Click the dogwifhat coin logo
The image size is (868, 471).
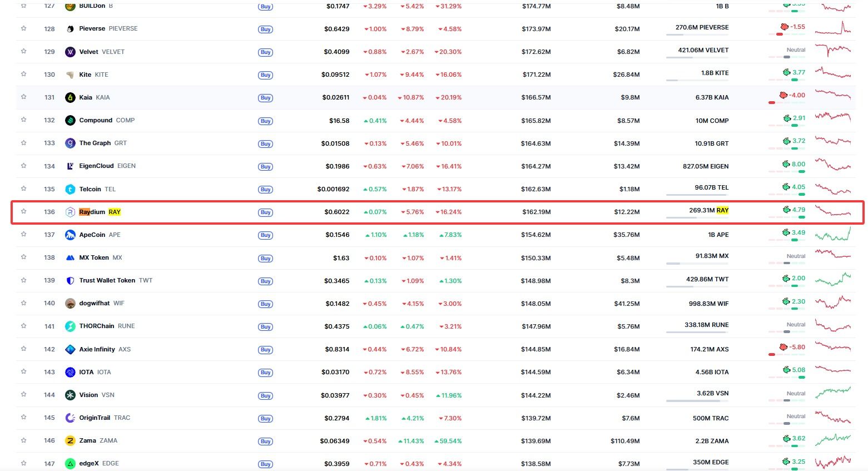point(70,303)
